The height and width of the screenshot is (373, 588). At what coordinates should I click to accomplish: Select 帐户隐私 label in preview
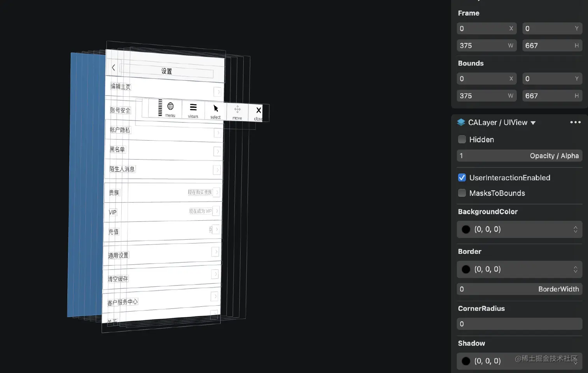[120, 130]
